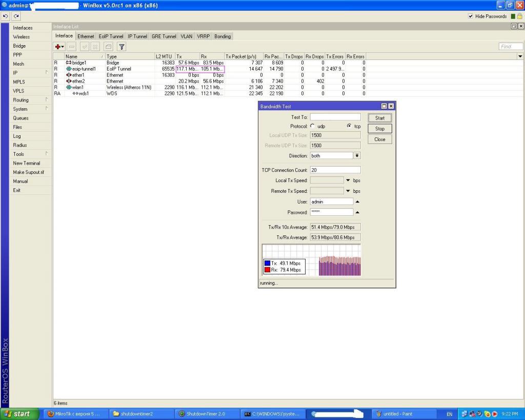Click the Disable (X) toolbar icon
Screen dimensions: 525x420
click(x=95, y=47)
